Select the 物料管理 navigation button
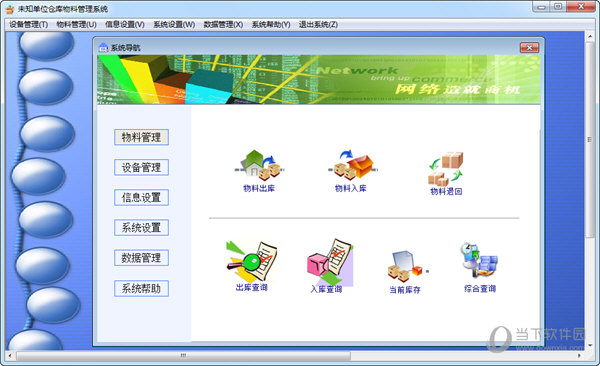The height and width of the screenshot is (366, 600). pos(141,137)
